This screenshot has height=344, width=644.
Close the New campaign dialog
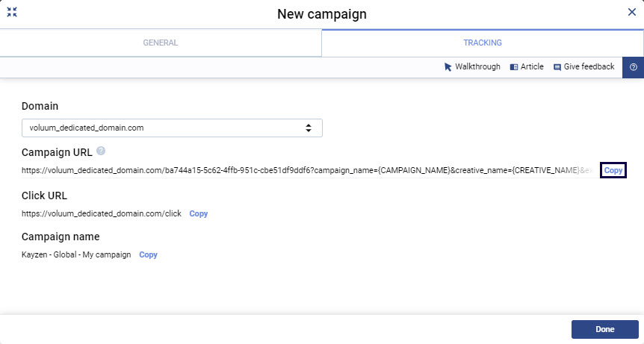(x=631, y=12)
